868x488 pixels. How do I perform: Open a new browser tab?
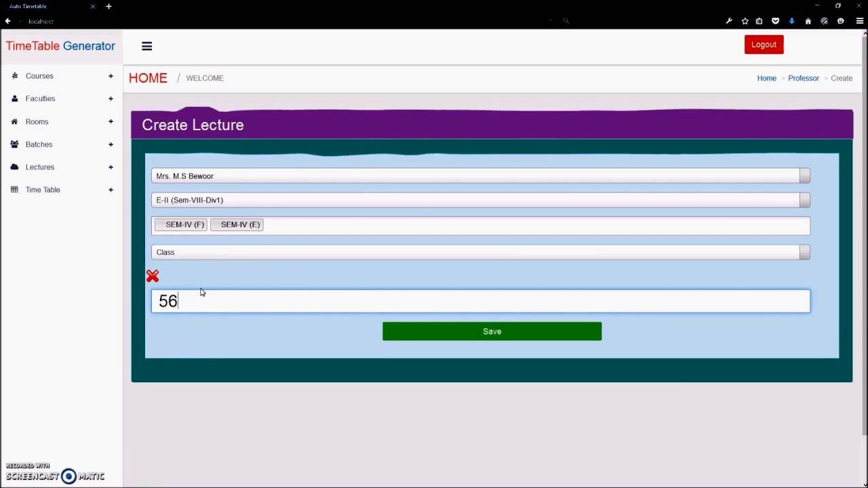[x=108, y=6]
